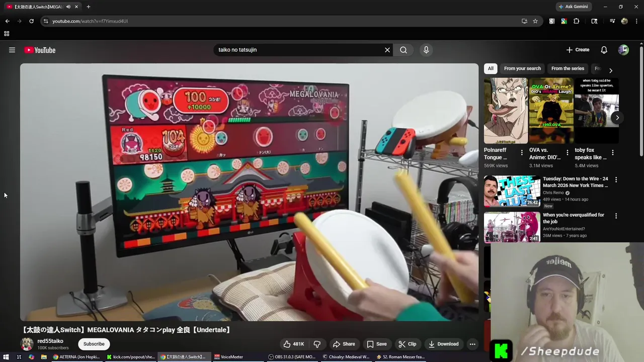Viewport: 644px width, 362px height.
Task: Open the bookmarks bar apps grid
Action: pos(7,34)
